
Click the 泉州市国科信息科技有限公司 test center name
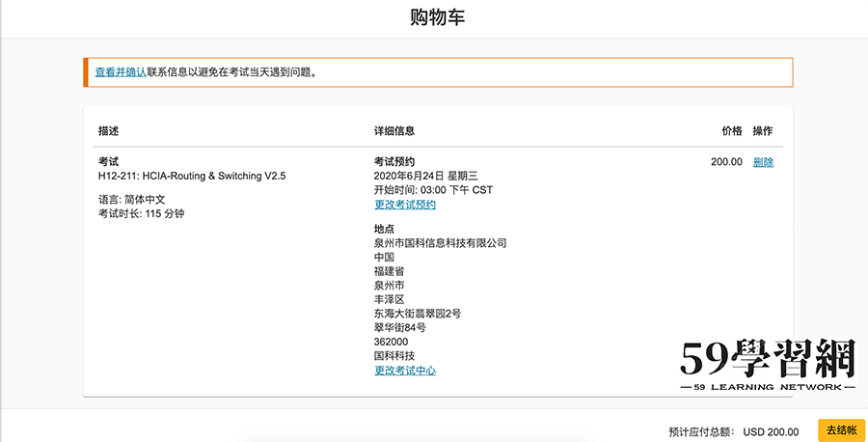(440, 243)
